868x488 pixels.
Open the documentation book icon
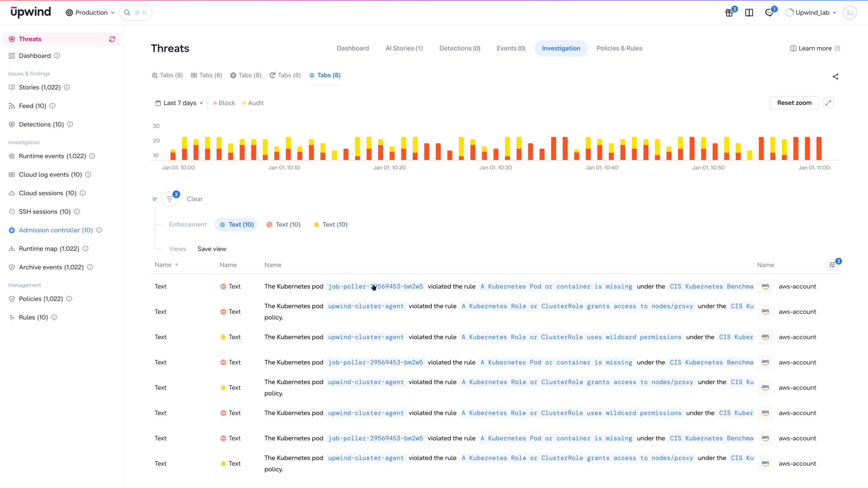pos(749,13)
